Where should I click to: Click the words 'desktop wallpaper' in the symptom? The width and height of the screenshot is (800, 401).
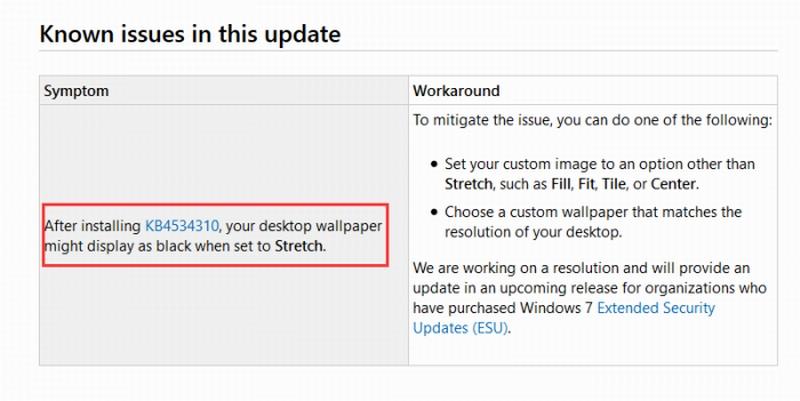[320, 225]
